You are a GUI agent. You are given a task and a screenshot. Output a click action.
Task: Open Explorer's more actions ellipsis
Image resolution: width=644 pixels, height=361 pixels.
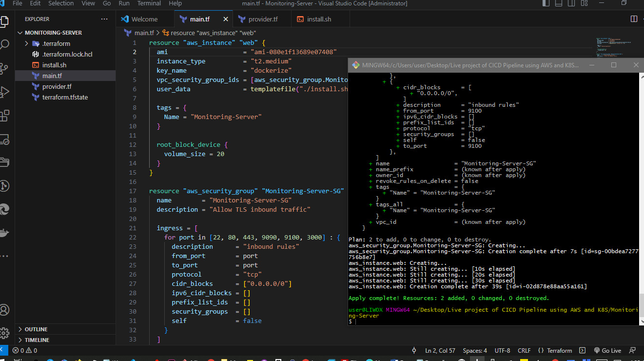pyautogui.click(x=104, y=19)
